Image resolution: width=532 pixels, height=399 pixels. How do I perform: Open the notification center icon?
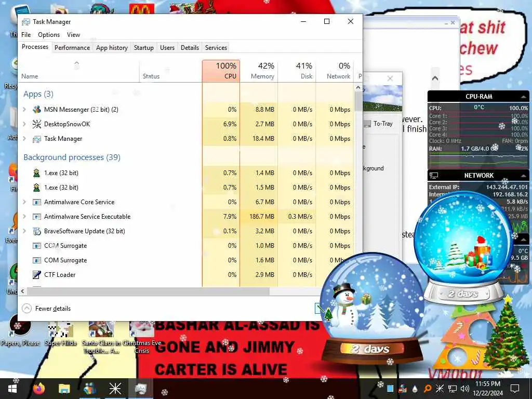(x=515, y=389)
